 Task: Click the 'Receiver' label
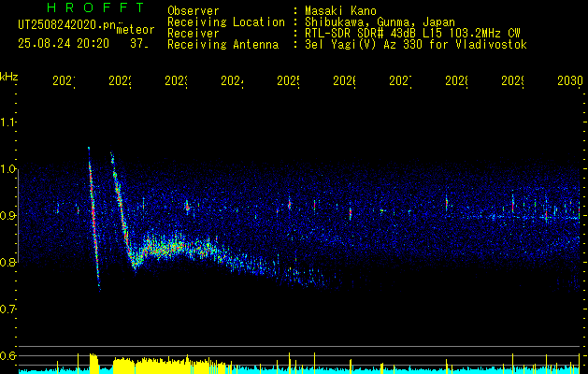pyautogui.click(x=194, y=34)
